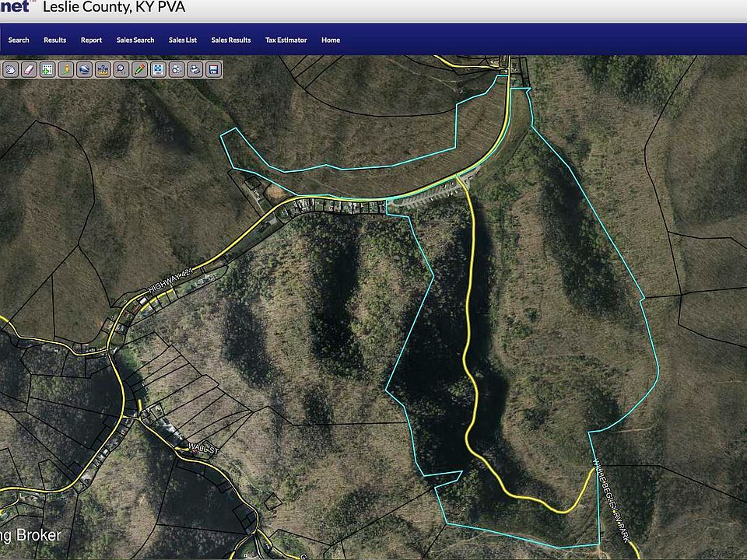Open the Google Earth view icon
747x560 pixels.
(85, 69)
